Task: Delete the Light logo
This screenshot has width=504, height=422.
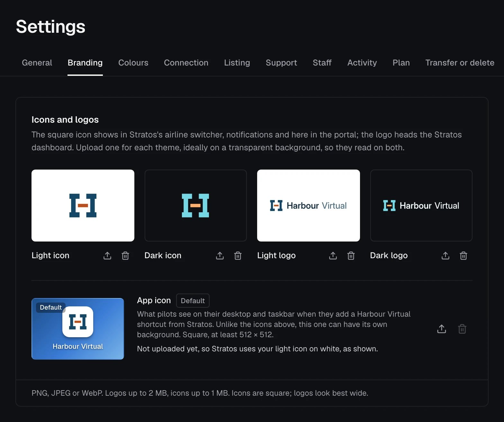Action: point(351,256)
